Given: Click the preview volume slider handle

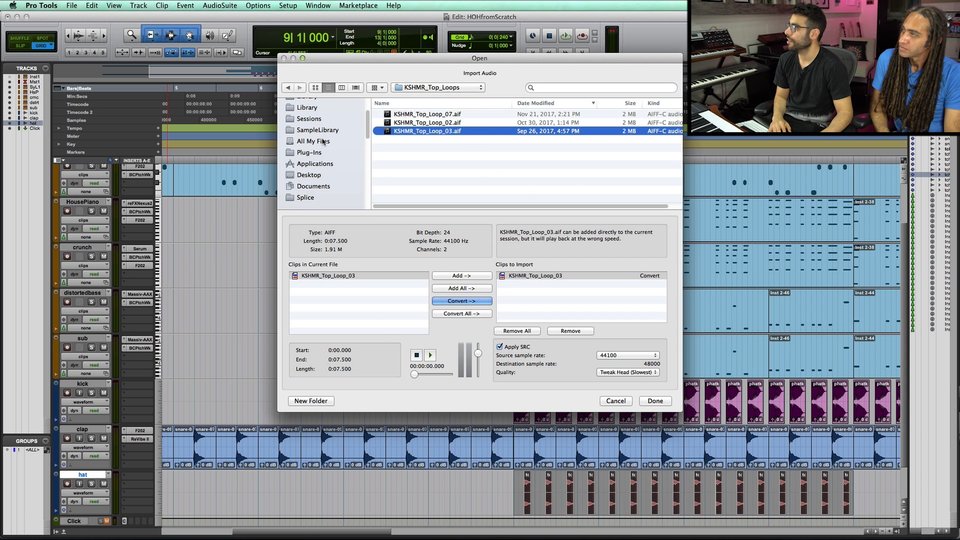Looking at the screenshot, I should click(478, 353).
